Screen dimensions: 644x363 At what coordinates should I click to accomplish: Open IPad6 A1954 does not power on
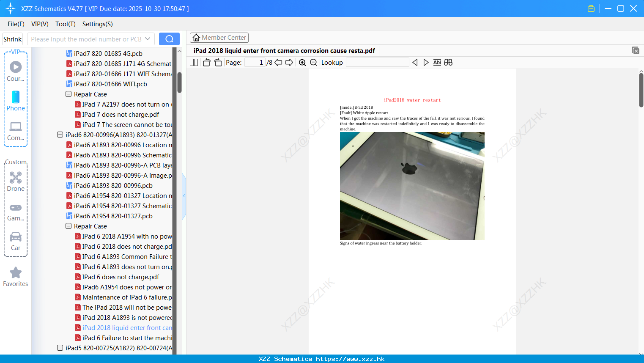(123, 287)
